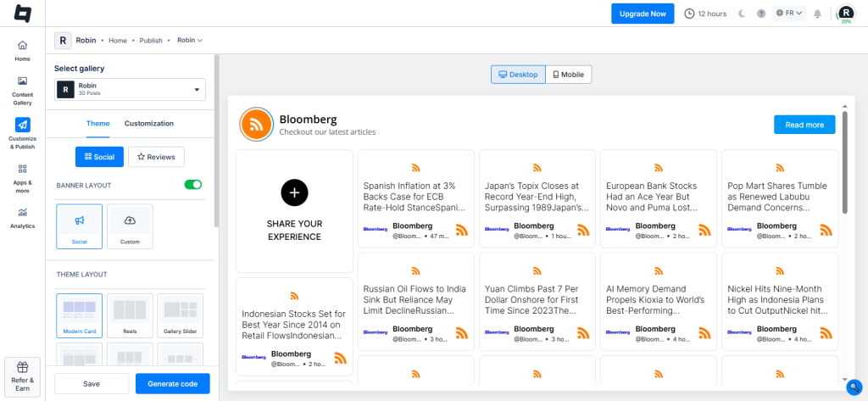The width and height of the screenshot is (868, 401).
Task: Open Content Gallery in the sidebar
Action: 22,90
